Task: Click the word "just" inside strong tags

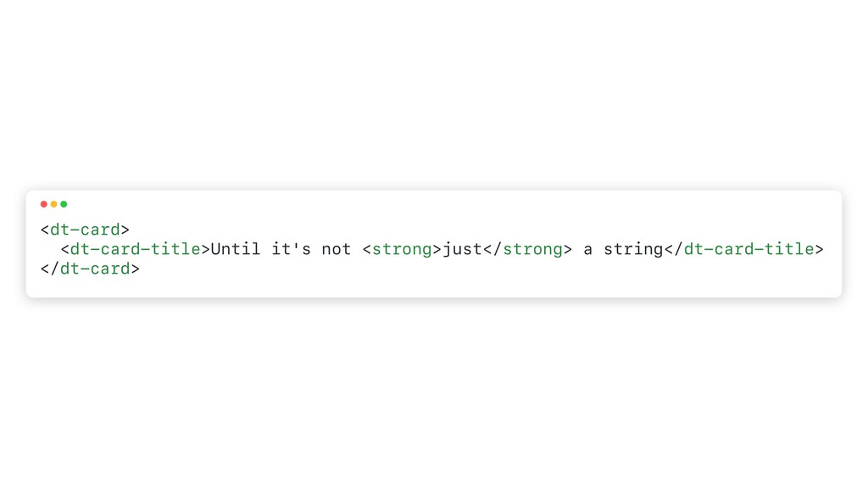Action: (462, 249)
